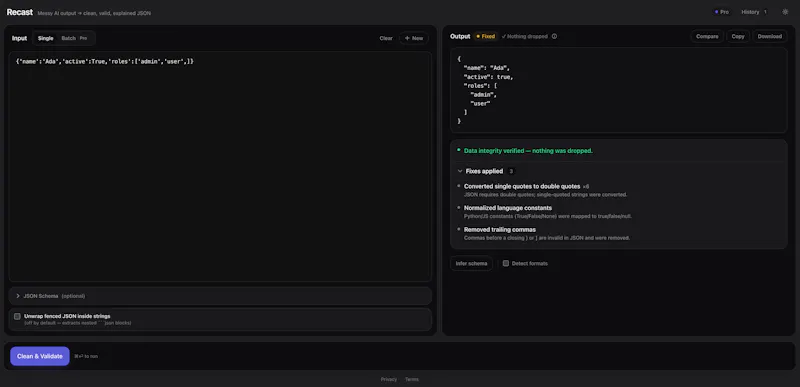Open the Terms link
The width and height of the screenshot is (800, 387).
[412, 379]
